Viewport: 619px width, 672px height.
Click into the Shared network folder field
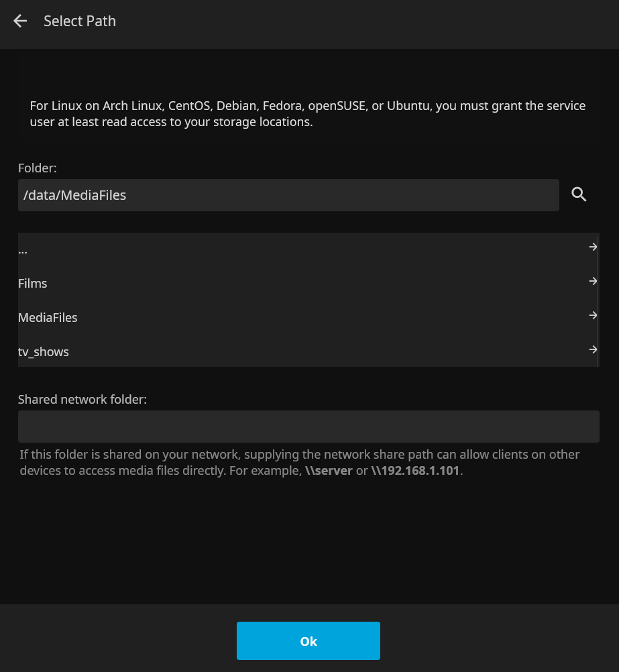click(308, 427)
